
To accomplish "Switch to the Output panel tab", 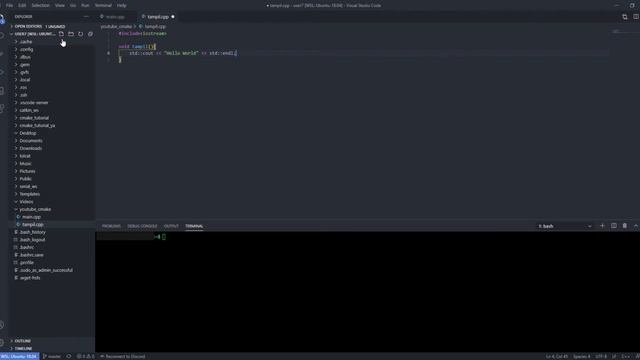I will click(171, 226).
